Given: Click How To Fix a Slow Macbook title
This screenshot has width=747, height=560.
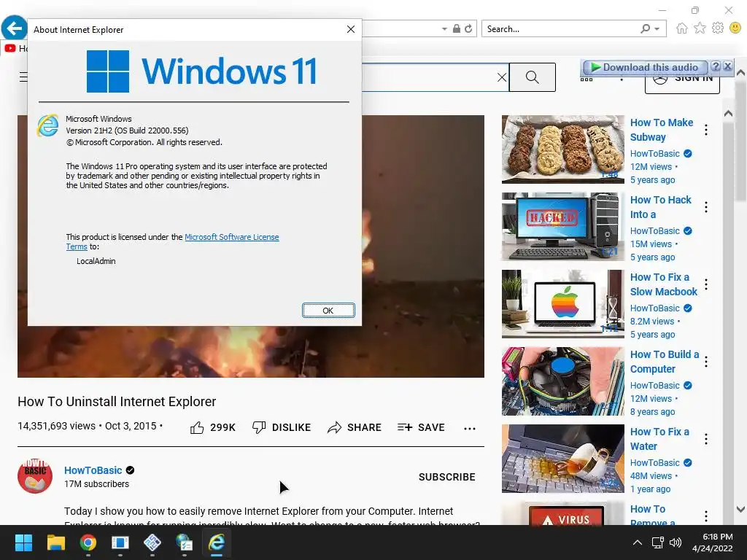Looking at the screenshot, I should (664, 284).
